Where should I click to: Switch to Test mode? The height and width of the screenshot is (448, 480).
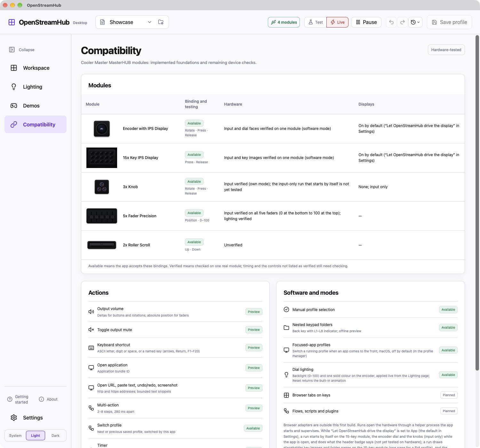(x=316, y=22)
